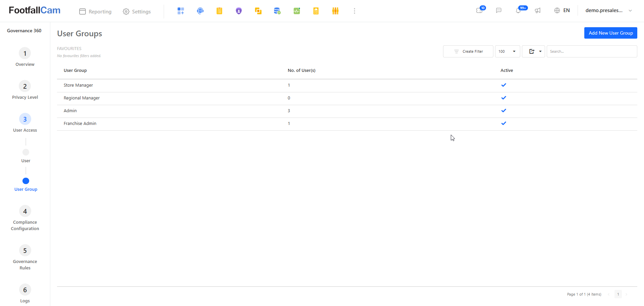Click the FootfallCam logo

35,10
